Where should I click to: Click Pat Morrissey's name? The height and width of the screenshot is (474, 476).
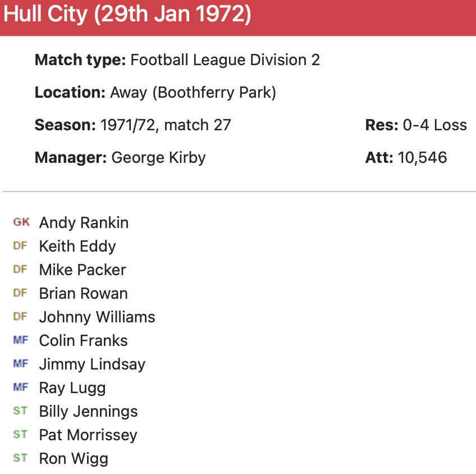point(88,435)
